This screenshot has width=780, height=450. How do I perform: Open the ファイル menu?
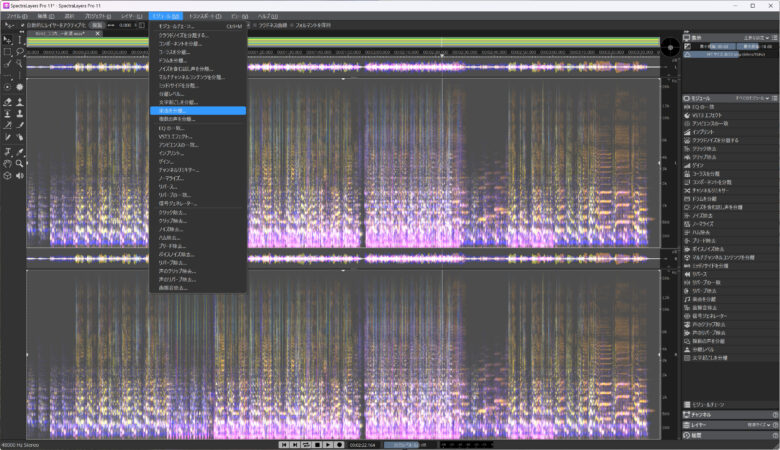point(17,16)
